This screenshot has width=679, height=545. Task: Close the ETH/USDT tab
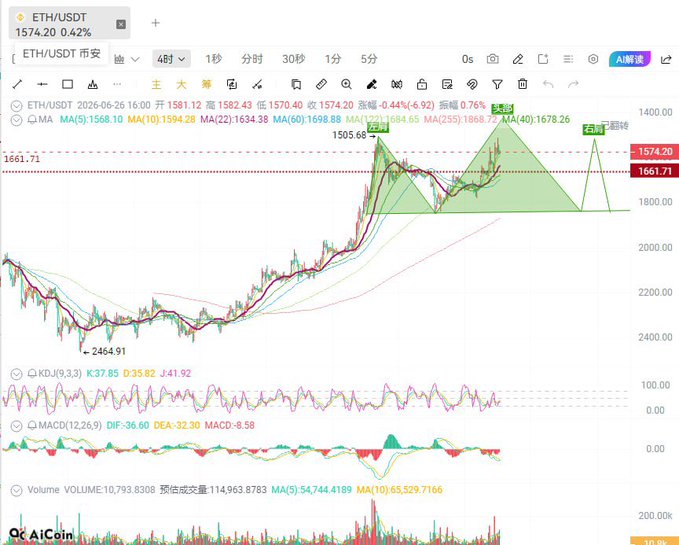point(121,24)
